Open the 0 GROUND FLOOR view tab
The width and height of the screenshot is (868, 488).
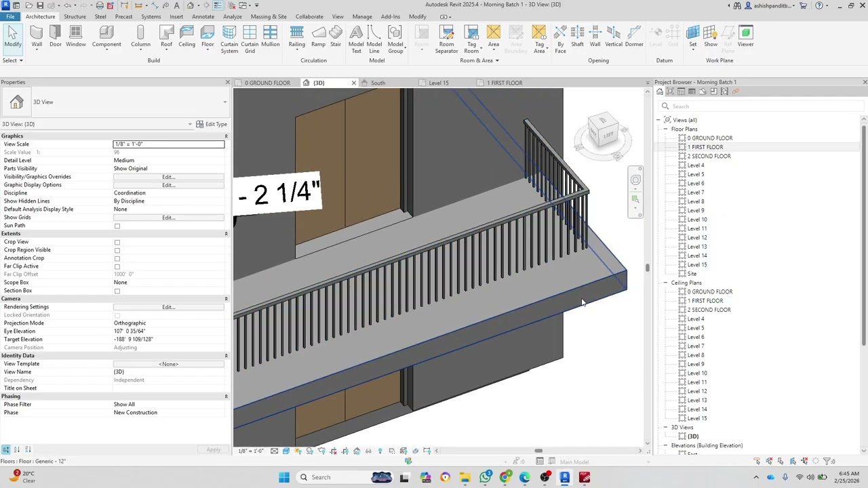point(267,83)
